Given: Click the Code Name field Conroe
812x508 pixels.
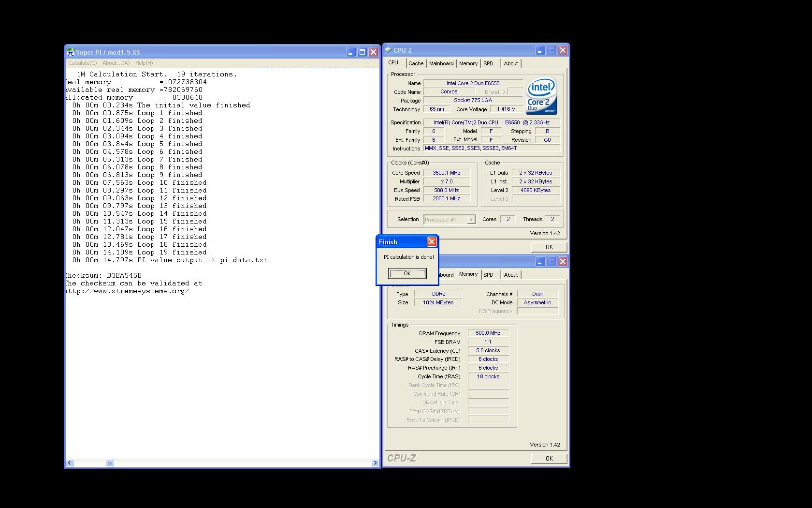Looking at the screenshot, I should 449,91.
